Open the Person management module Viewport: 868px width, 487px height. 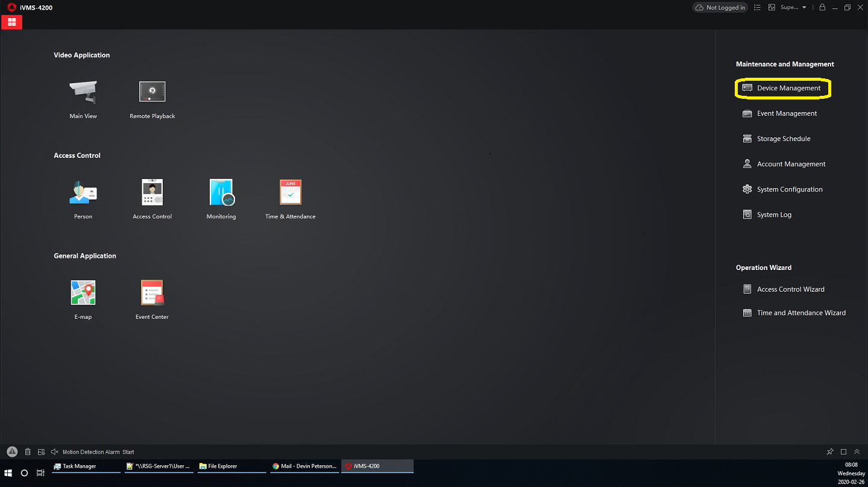(83, 192)
